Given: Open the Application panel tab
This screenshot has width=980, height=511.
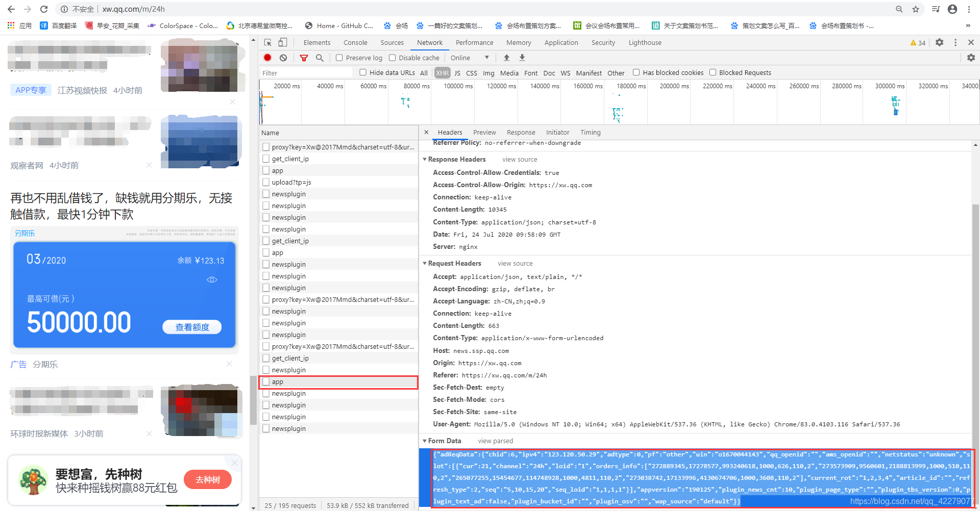Looking at the screenshot, I should pyautogui.click(x=561, y=43).
